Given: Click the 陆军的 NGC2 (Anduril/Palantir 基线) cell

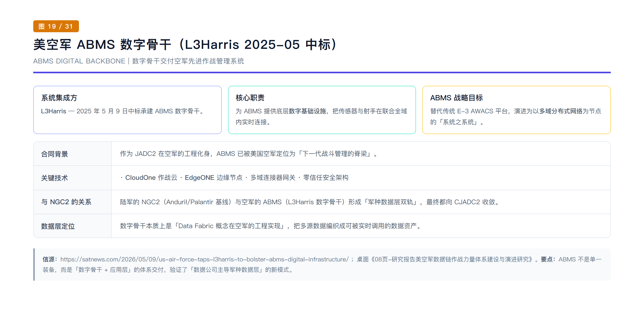Looking at the screenshot, I should pos(361,202).
